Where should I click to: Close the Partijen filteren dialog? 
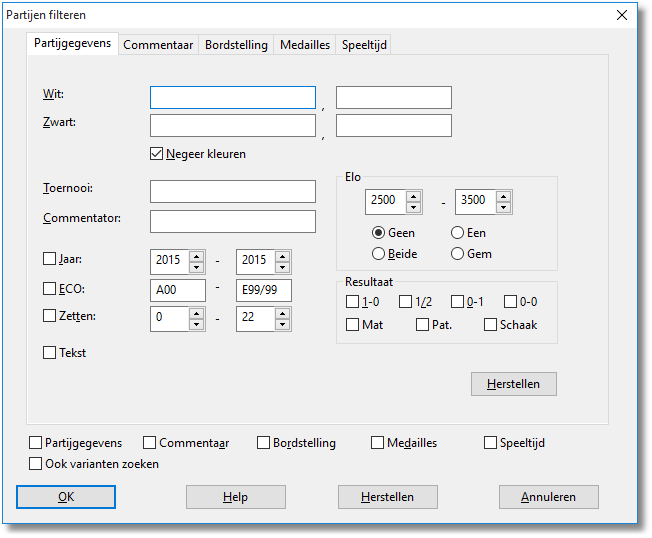(x=622, y=15)
